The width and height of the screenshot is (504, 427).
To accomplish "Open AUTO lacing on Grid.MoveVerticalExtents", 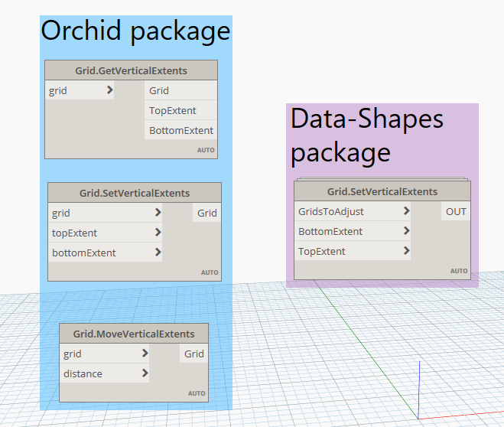I will [197, 393].
